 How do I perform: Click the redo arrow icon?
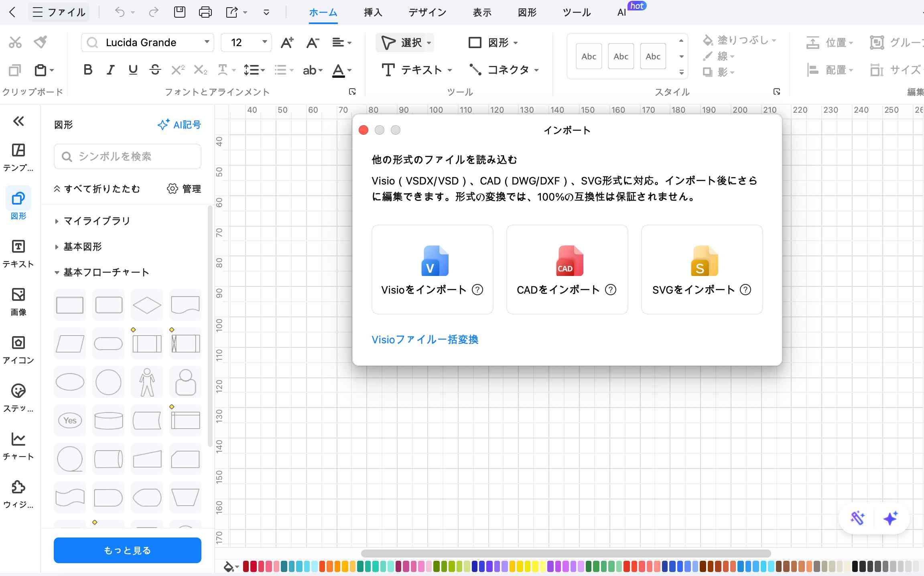[153, 12]
